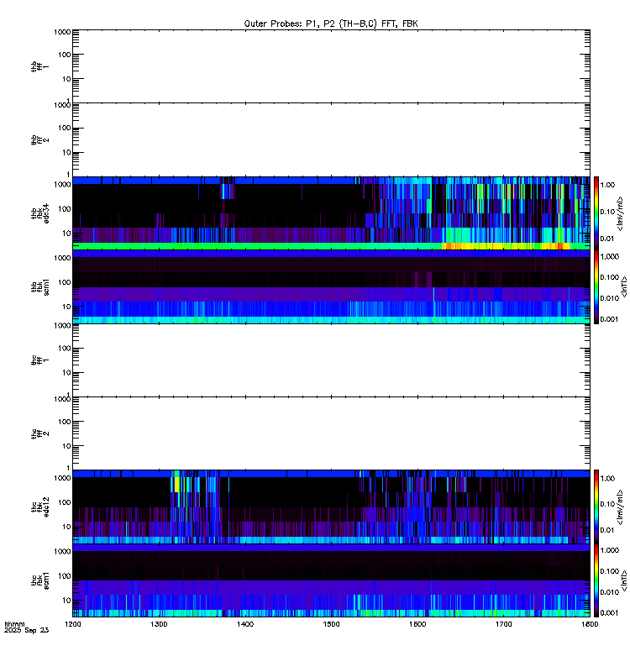The image size is (630, 672).
Task: Click the "thc fbk edc12" axis label
Action: 39,507
